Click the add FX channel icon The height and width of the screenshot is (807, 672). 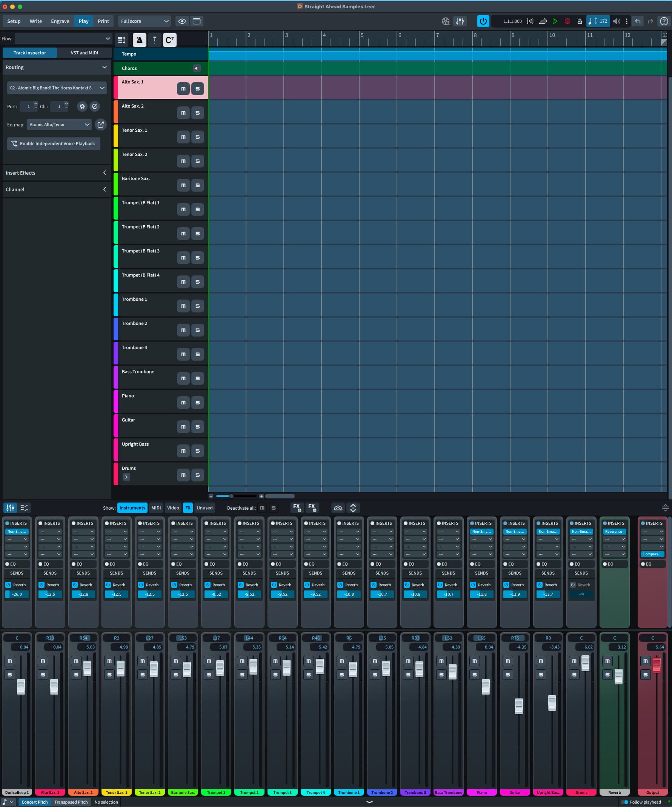pos(297,508)
